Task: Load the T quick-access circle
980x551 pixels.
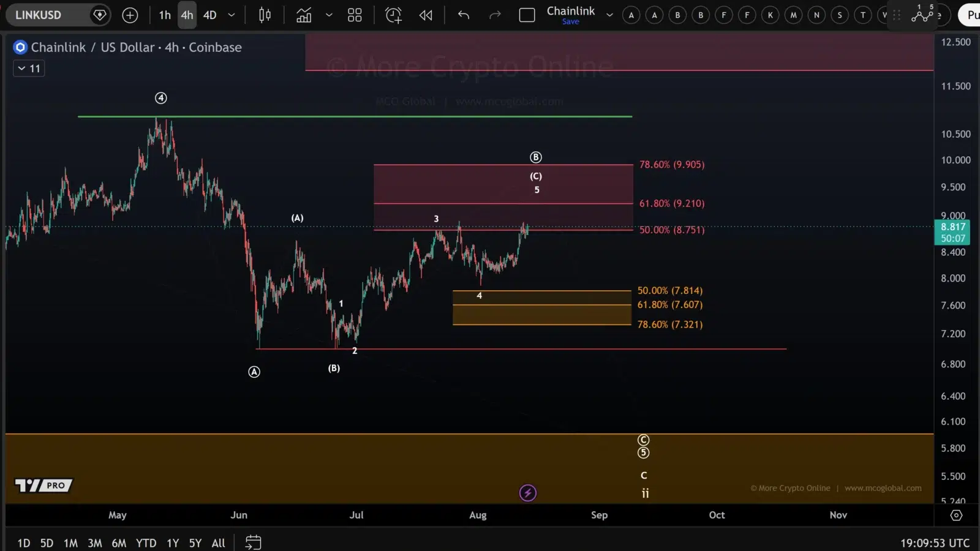Action: point(863,15)
